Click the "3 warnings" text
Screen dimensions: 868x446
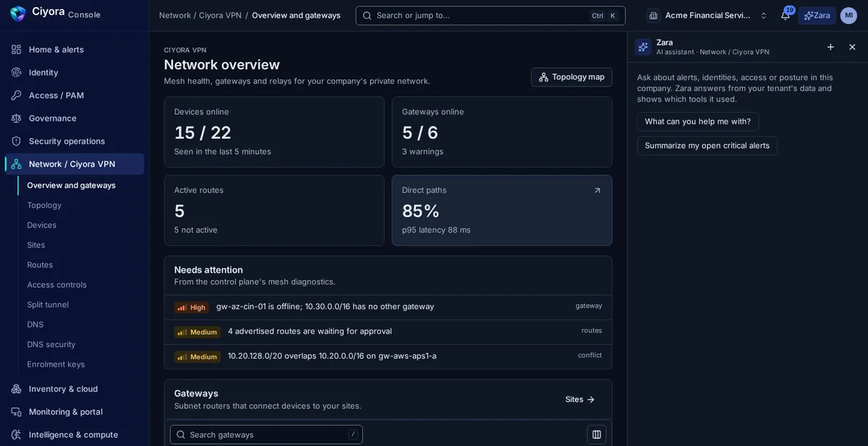click(x=423, y=152)
